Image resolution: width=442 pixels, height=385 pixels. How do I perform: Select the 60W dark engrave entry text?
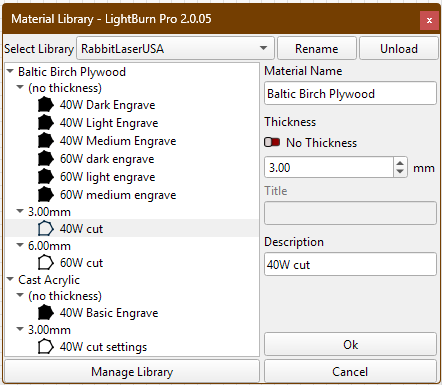(x=107, y=159)
